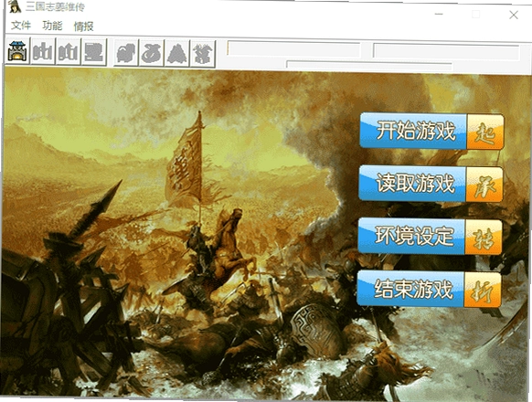
Task: Open the 功能 menu
Action: tap(52, 26)
